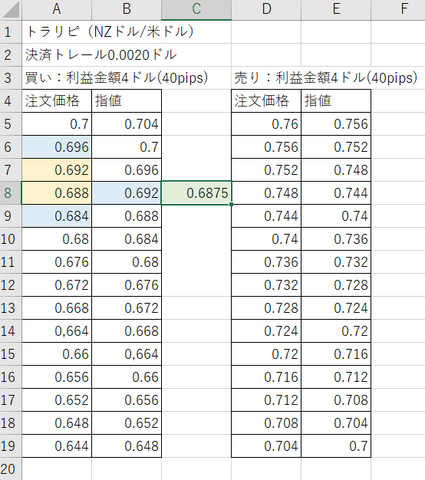Image resolution: width=425 pixels, height=480 pixels.
Task: Select row 8 header
Action: (x=11, y=193)
